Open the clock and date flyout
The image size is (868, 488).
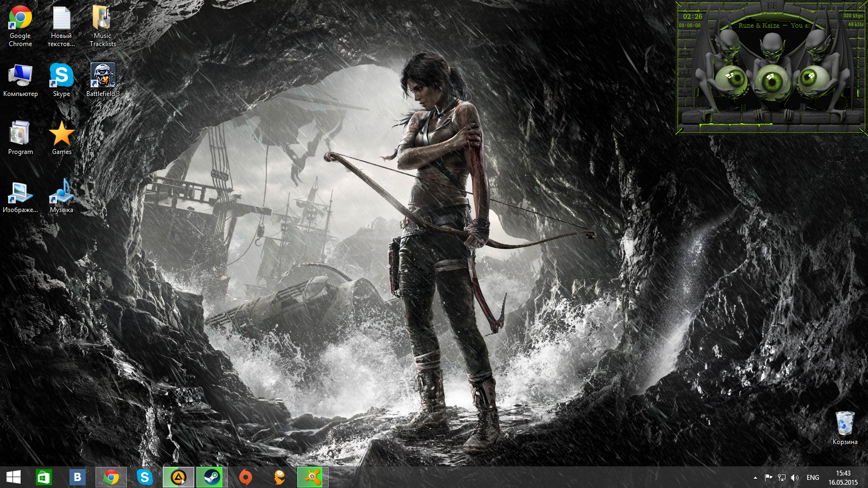843,478
